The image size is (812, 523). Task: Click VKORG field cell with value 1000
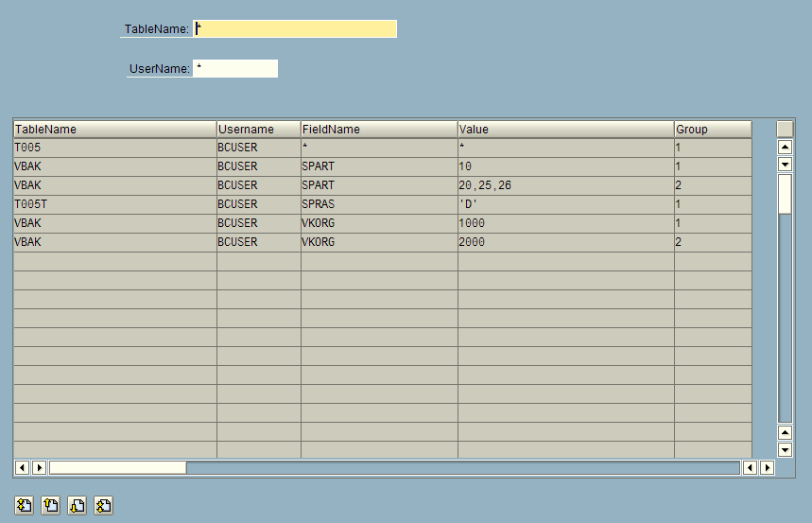[x=380, y=223]
